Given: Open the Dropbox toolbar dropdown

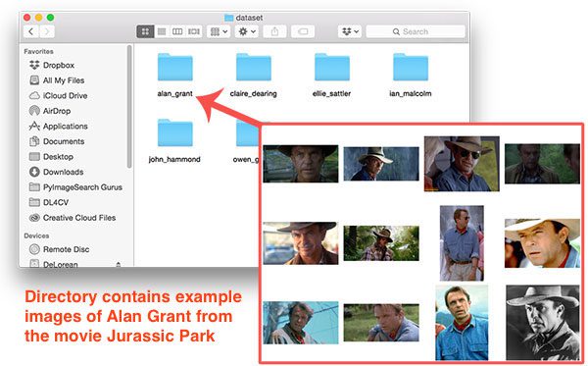Looking at the screenshot, I should coord(350,31).
